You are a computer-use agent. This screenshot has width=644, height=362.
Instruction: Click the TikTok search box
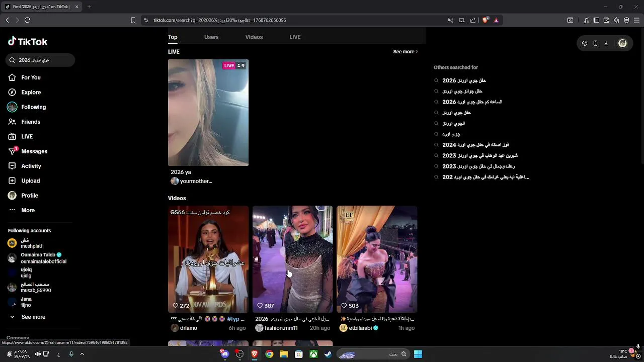click(x=40, y=60)
